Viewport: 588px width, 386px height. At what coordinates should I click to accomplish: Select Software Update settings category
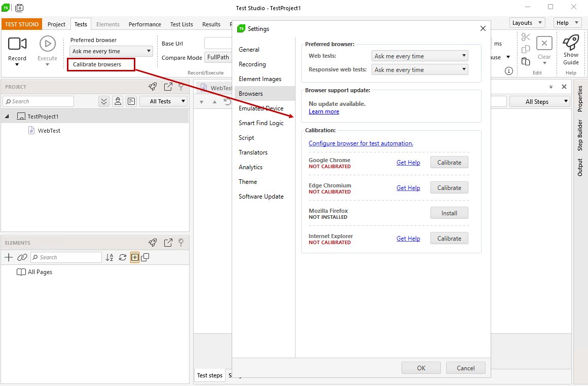pos(261,197)
